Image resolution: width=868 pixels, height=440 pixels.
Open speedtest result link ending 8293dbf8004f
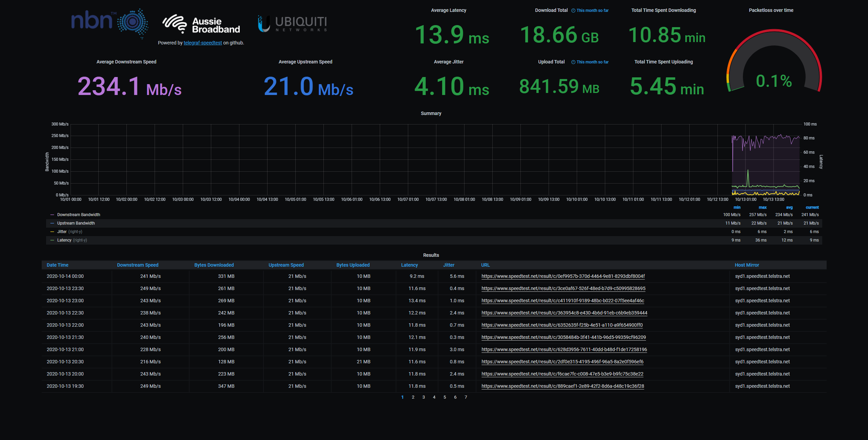click(563, 276)
